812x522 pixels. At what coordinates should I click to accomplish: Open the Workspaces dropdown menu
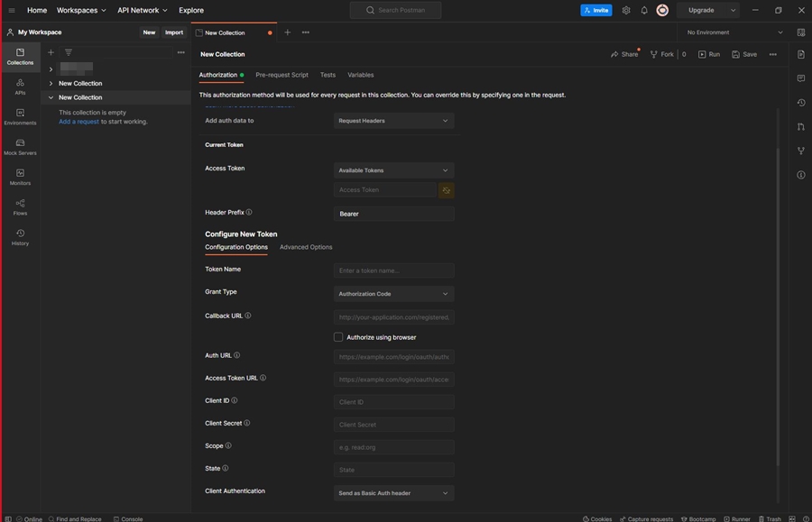click(81, 10)
